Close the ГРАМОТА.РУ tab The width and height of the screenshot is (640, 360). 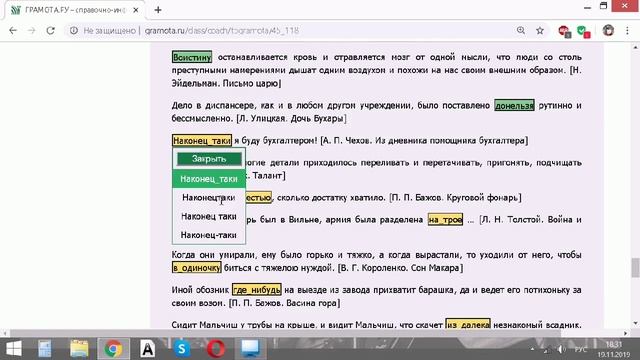click(136, 10)
